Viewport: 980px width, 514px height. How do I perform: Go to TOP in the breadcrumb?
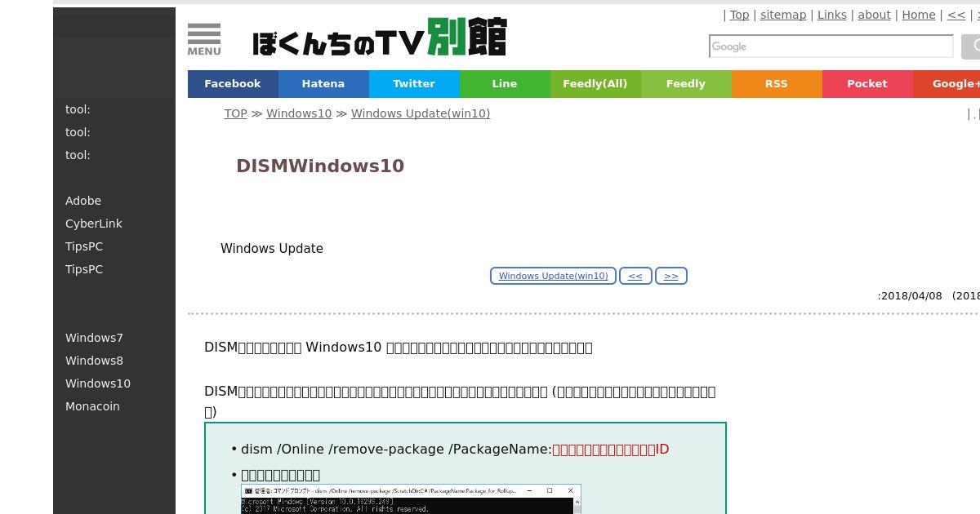tap(236, 113)
